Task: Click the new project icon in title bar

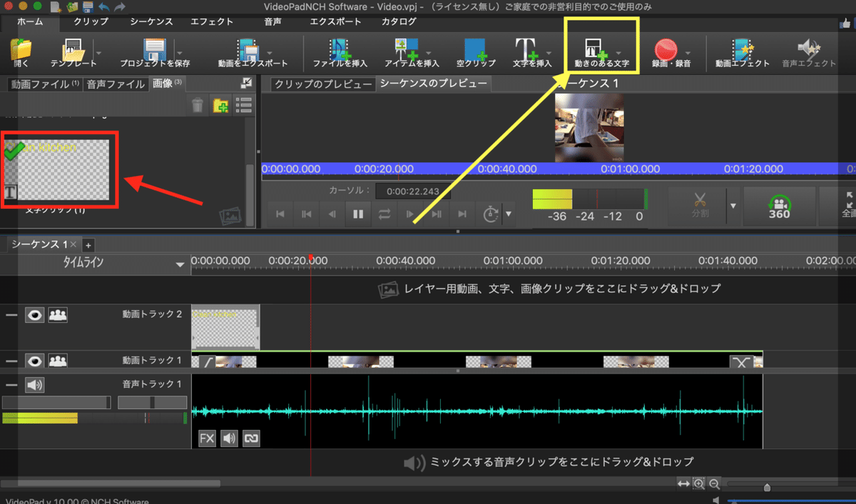Action: point(55,6)
